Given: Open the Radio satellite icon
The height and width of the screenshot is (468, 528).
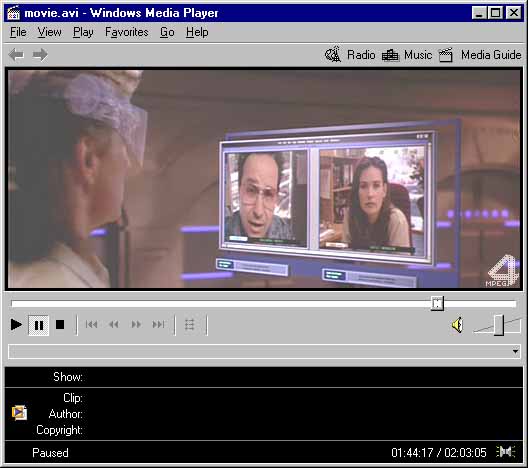Looking at the screenshot, I should coord(333,54).
